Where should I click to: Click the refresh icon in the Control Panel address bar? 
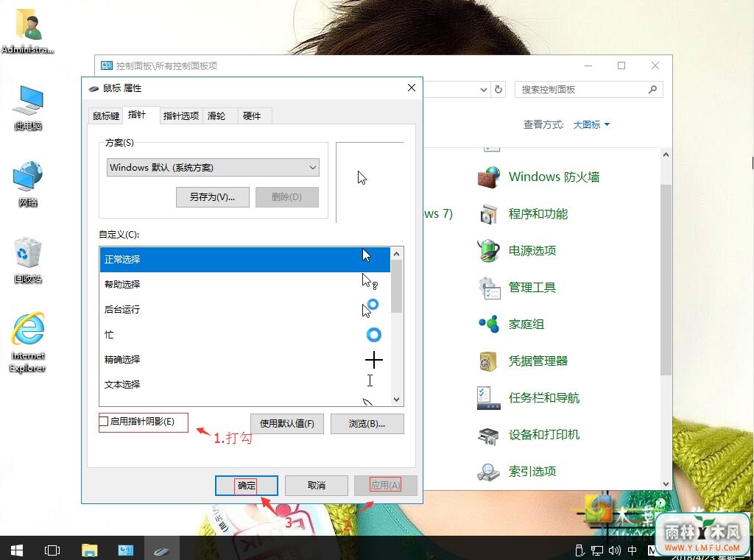click(498, 89)
